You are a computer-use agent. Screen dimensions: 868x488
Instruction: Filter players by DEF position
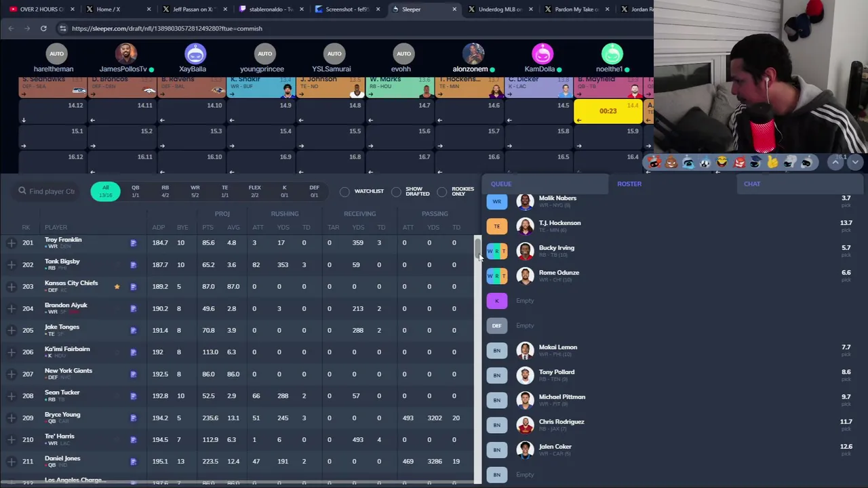point(314,191)
